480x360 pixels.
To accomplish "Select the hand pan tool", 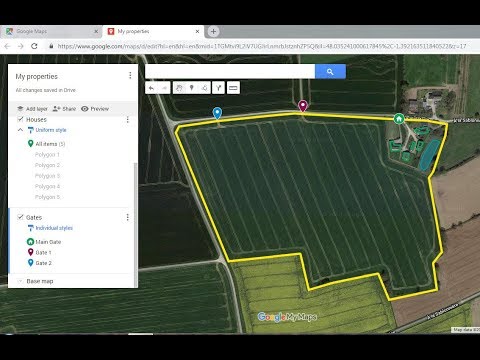I will coord(179,88).
